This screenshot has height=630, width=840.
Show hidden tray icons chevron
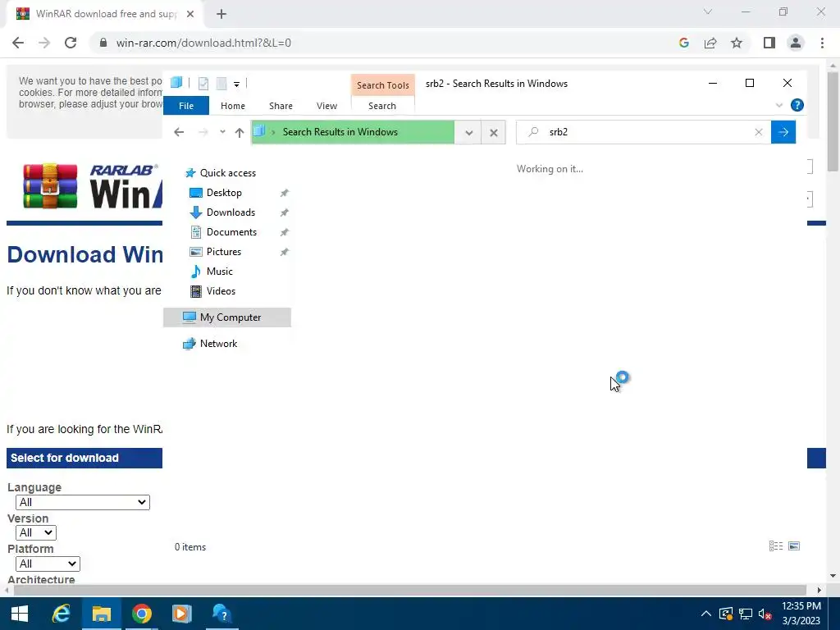coord(706,614)
